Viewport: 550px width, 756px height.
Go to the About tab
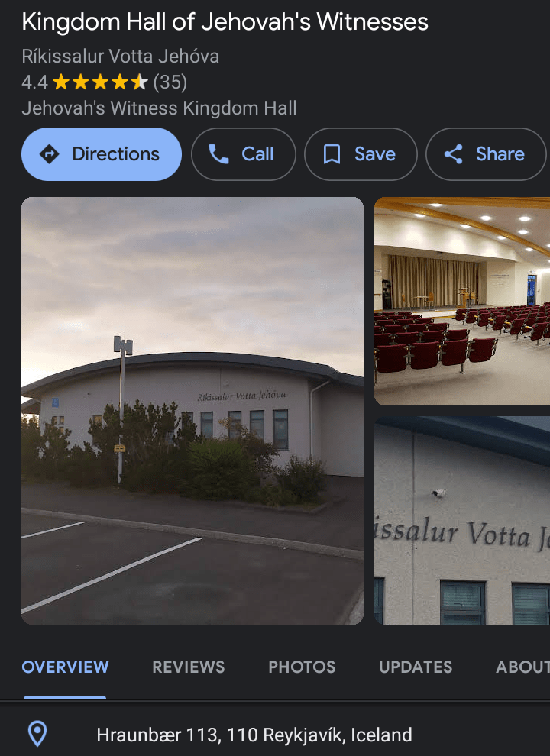(x=523, y=667)
